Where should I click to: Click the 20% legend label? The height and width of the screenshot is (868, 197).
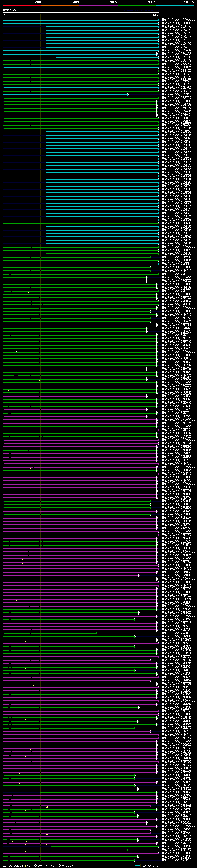[38, 2]
